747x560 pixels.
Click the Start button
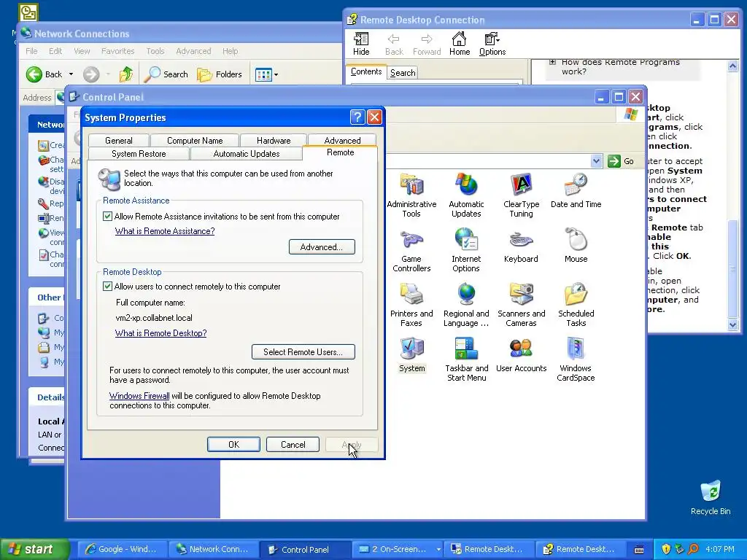click(35, 549)
